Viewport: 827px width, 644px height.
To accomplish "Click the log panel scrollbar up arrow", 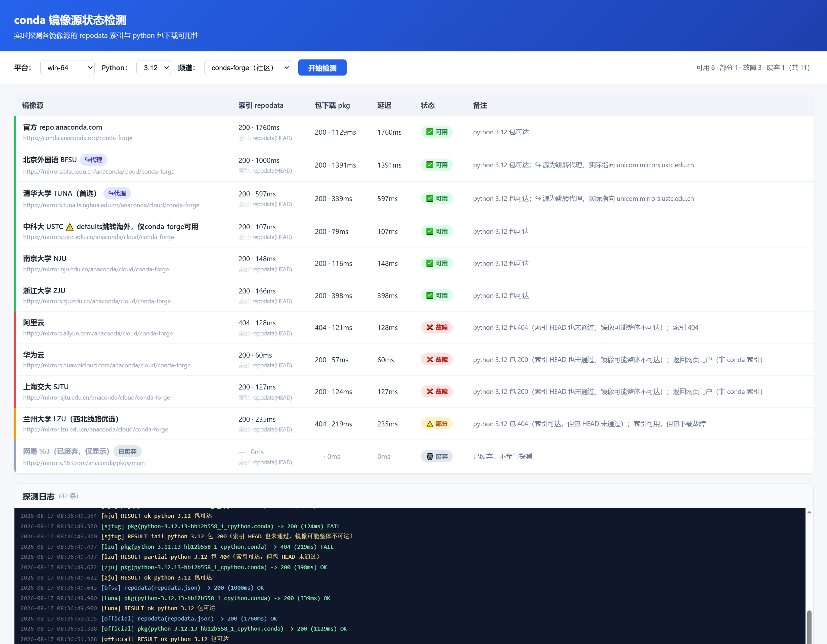I will tap(809, 512).
